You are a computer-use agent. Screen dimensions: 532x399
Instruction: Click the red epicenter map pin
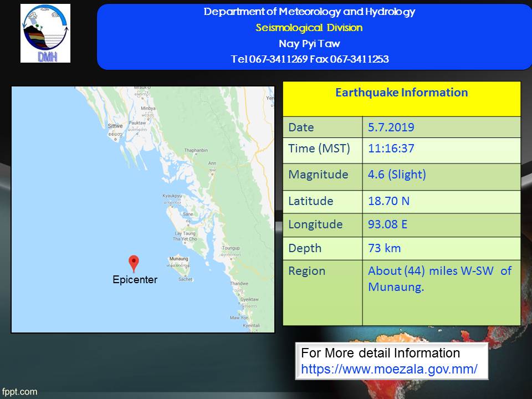134,264
